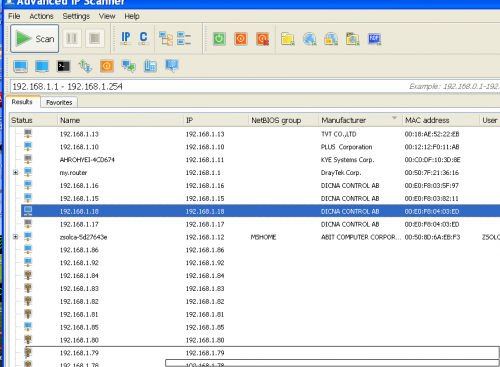Click the IP range input field
This screenshot has height=367, width=500.
[255, 87]
